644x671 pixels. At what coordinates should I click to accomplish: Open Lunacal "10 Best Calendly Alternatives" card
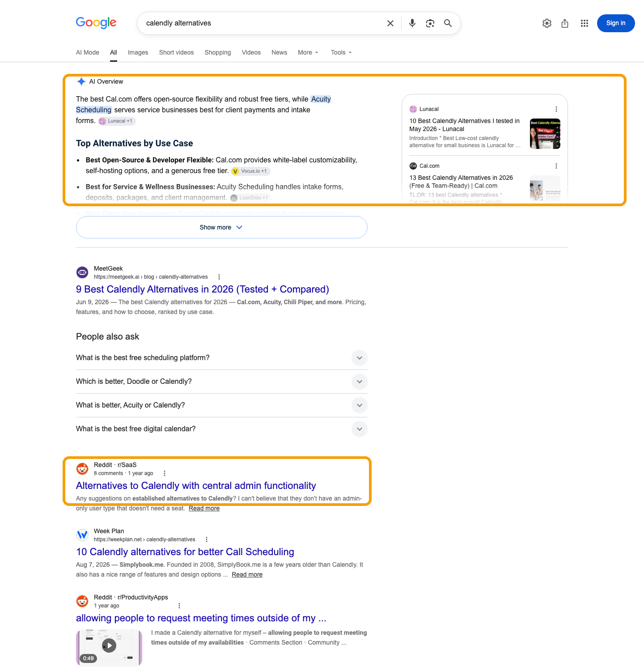pyautogui.click(x=464, y=125)
